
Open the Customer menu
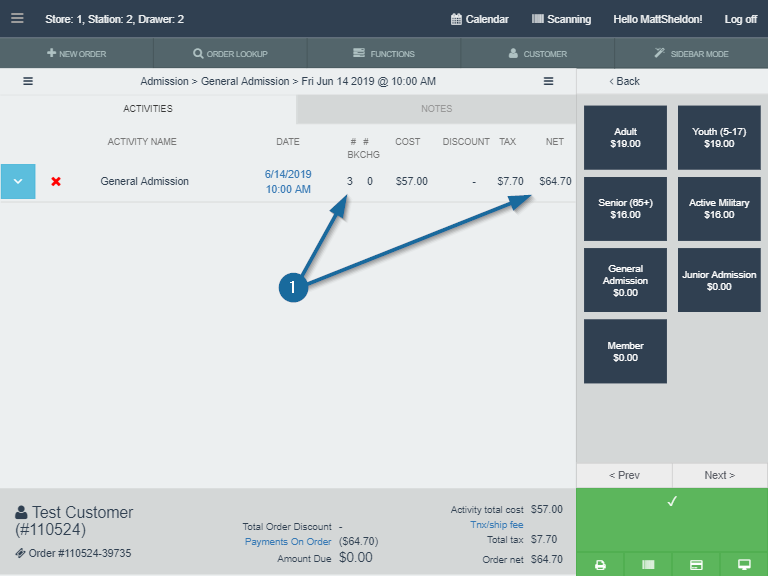538,53
